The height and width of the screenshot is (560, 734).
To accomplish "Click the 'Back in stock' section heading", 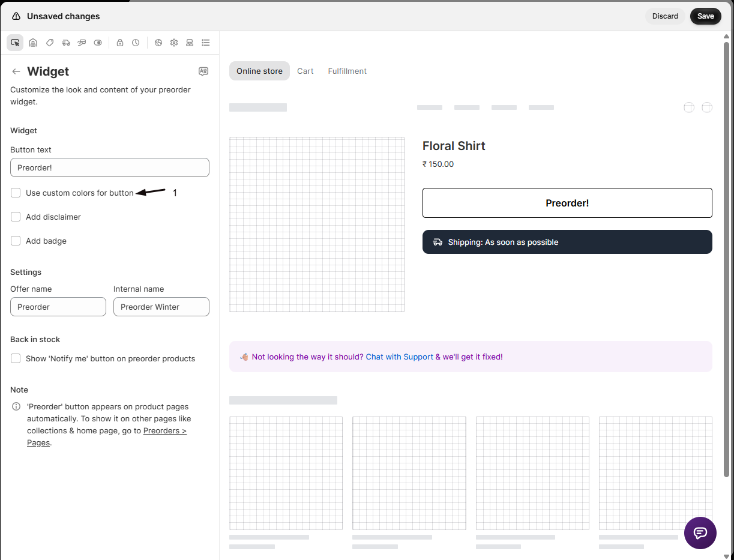I will (35, 339).
